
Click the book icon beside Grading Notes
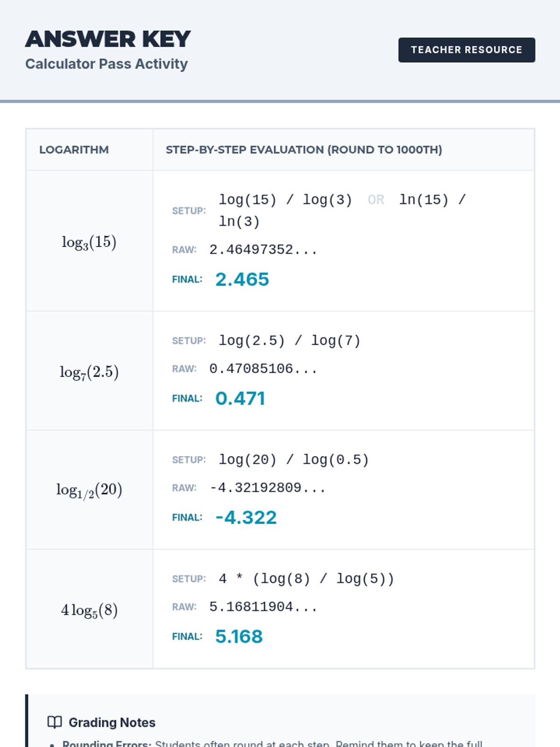55,722
